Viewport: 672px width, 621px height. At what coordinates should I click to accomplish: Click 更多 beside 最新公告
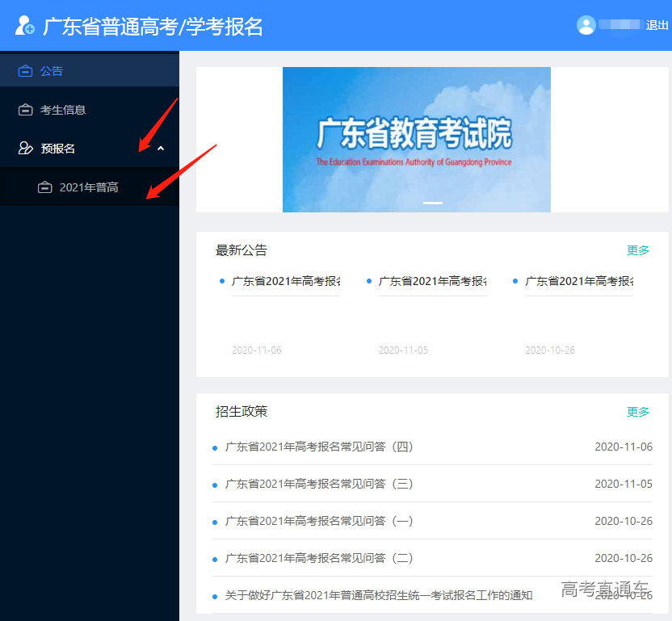tap(637, 250)
